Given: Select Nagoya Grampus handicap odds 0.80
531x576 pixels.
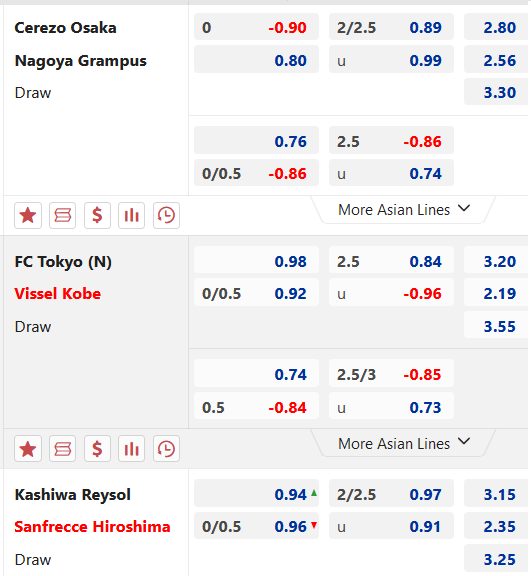Looking at the screenshot, I should coord(256,59).
